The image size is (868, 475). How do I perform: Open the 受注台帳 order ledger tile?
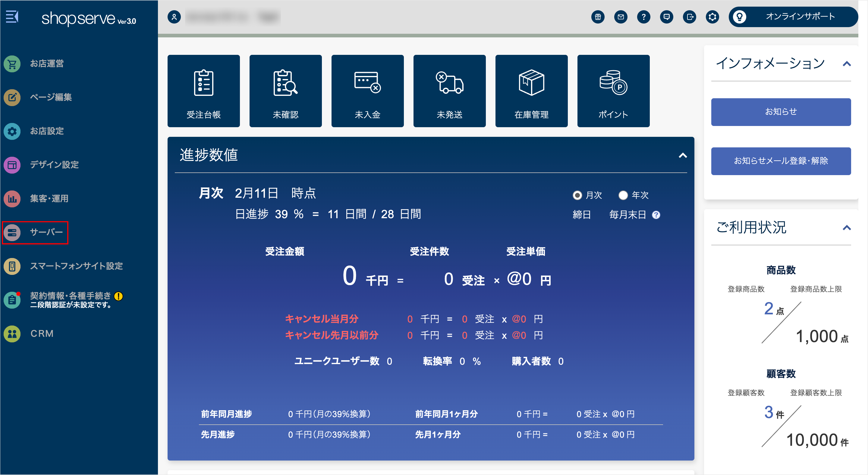[203, 91]
